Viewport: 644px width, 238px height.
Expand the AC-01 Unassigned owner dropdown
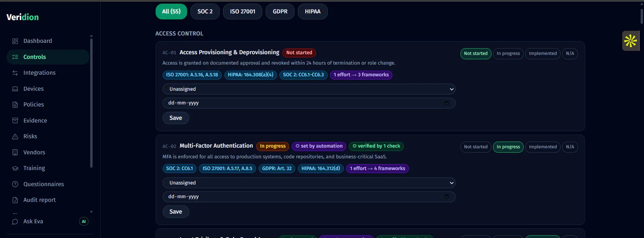[x=309, y=89]
